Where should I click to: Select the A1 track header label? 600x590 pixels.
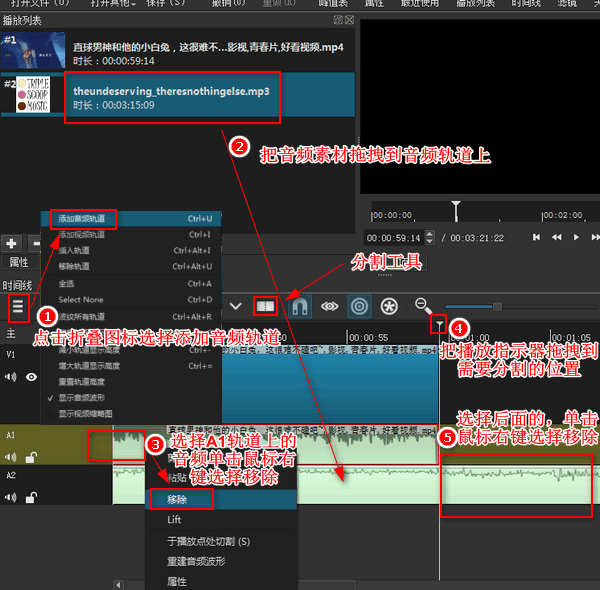coord(11,435)
